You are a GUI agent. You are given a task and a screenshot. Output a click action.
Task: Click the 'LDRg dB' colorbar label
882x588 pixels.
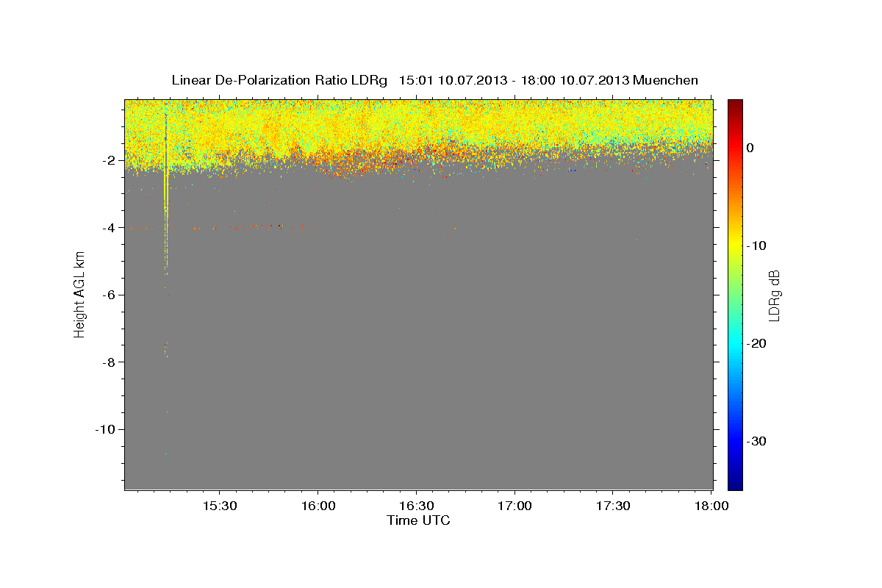[x=774, y=295]
